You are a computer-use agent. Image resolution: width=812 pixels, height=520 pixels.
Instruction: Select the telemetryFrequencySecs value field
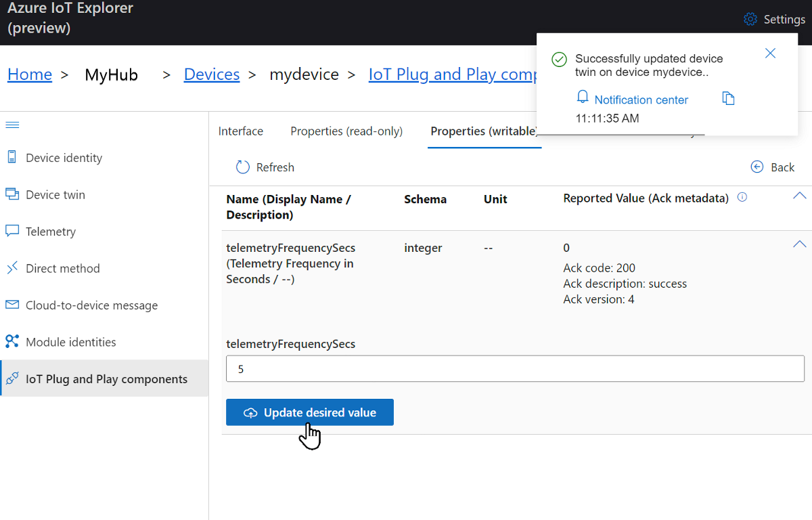516,368
